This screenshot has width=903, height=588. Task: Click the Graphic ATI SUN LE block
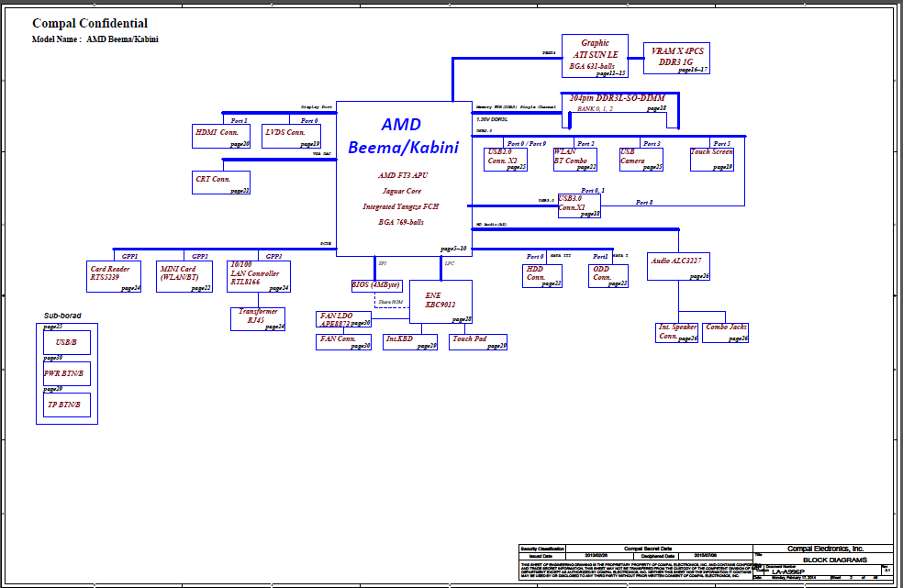[595, 56]
